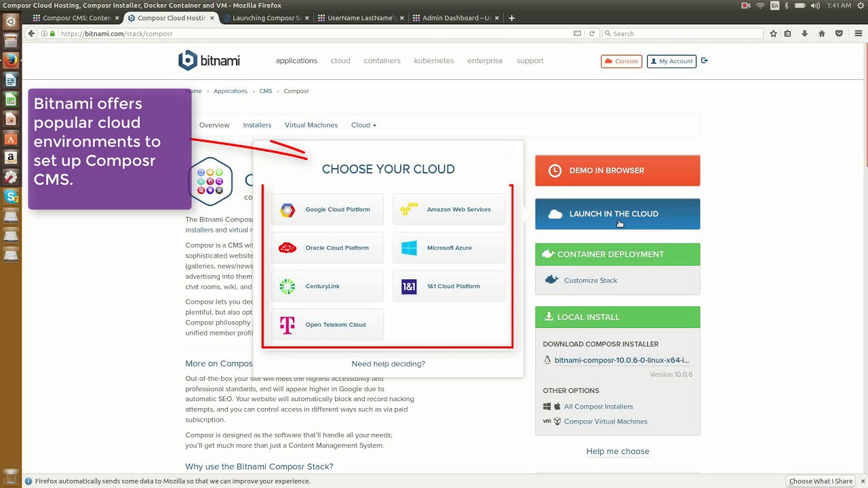The height and width of the screenshot is (488, 868).
Task: Expand the Cloud dropdown in page nav
Action: tap(363, 125)
